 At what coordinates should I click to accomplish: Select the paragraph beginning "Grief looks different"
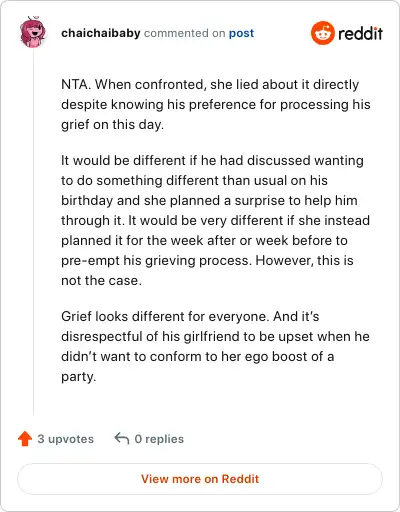coord(215,346)
